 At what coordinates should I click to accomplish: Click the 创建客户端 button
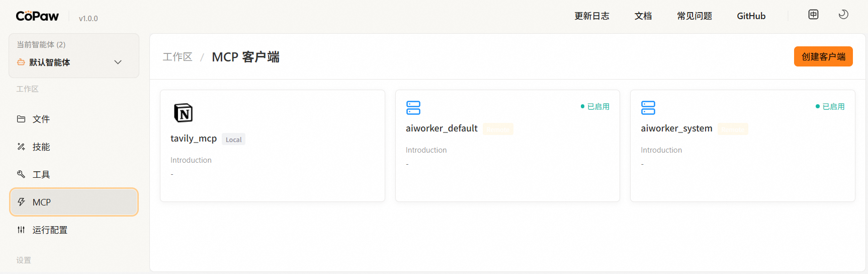coord(823,56)
